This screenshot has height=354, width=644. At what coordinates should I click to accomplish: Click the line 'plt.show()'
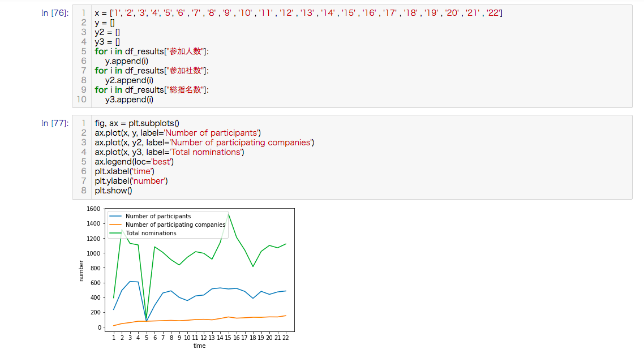point(113,191)
